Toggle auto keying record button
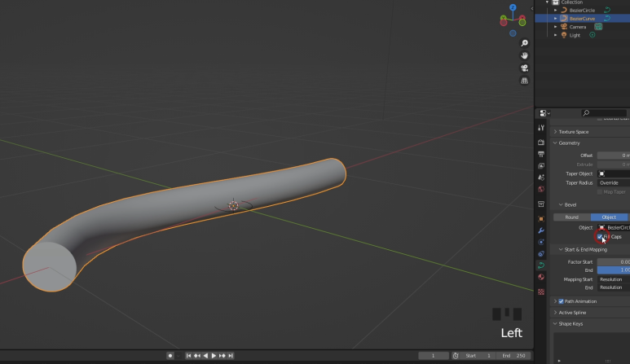 (x=170, y=356)
